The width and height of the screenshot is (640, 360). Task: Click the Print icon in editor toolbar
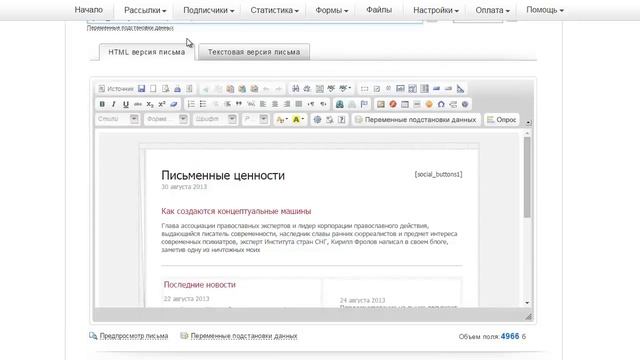coord(177,89)
